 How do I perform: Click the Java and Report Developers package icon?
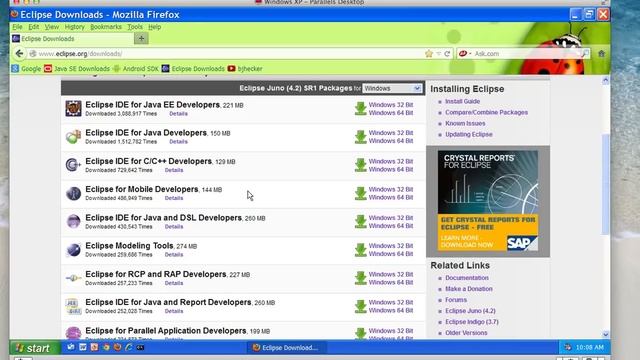(x=73, y=306)
